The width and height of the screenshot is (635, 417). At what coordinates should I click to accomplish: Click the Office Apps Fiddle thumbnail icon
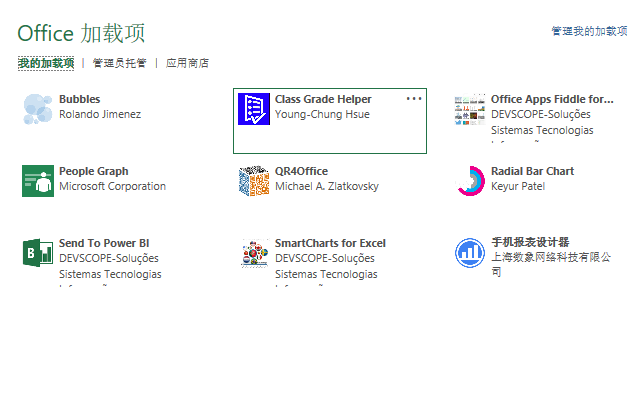coord(470,109)
